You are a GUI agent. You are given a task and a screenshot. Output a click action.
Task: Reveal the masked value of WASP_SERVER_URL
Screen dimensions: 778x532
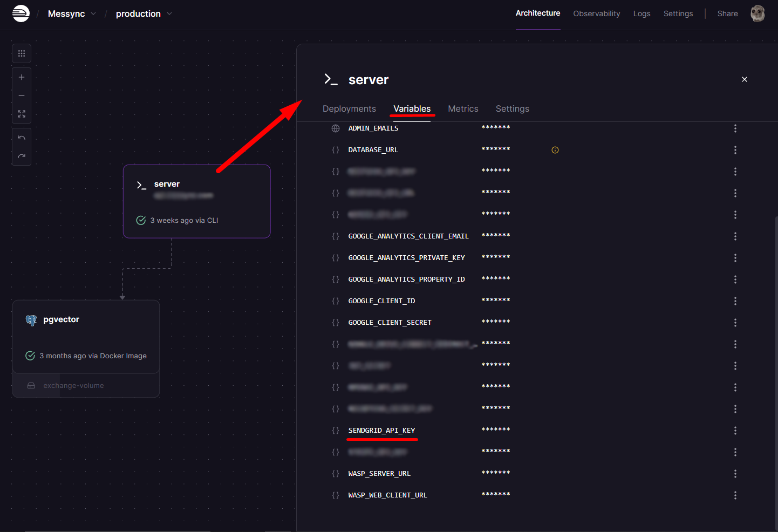tap(496, 473)
